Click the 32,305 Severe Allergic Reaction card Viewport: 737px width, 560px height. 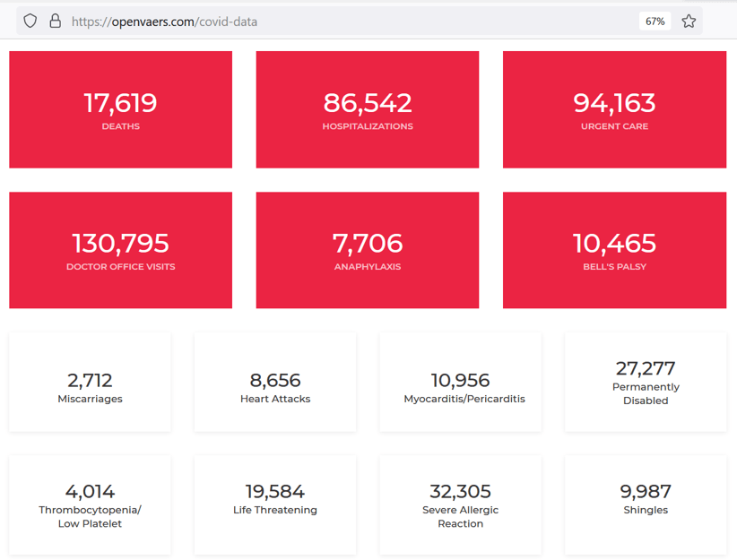[460, 504]
